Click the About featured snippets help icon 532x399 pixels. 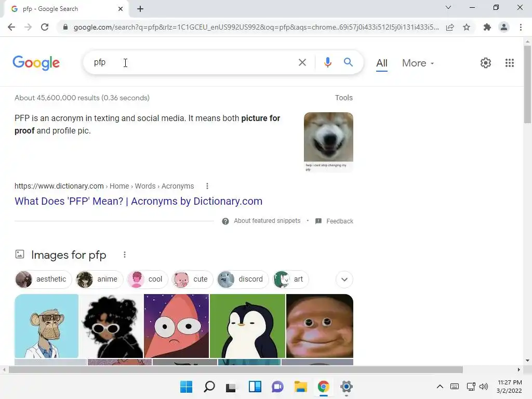coord(225,221)
